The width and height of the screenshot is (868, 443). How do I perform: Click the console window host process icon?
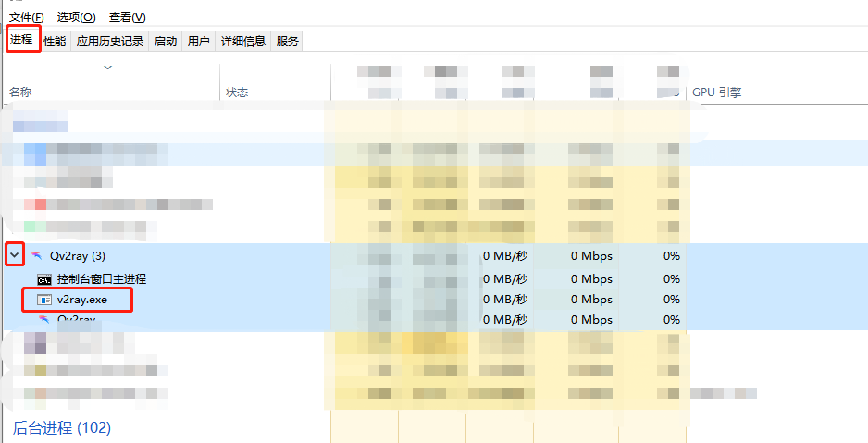(44, 278)
